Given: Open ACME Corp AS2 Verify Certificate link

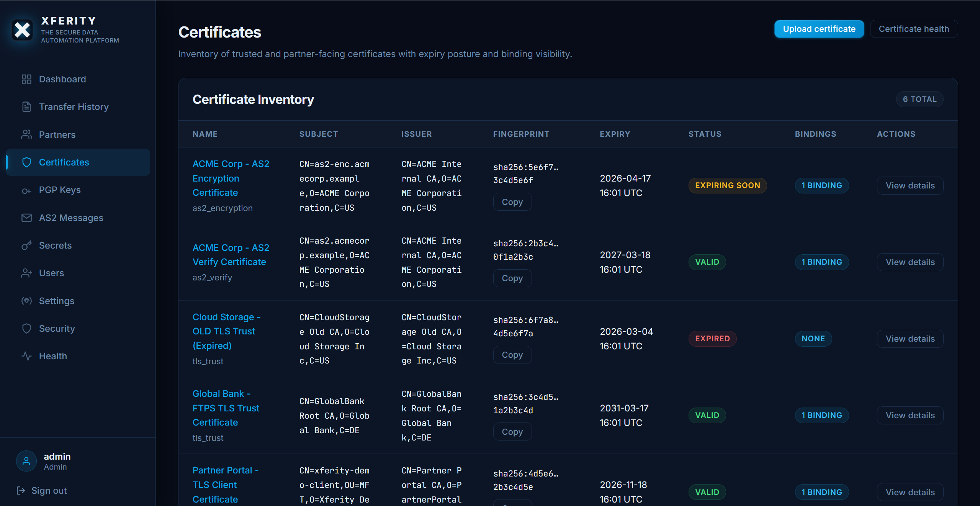Looking at the screenshot, I should point(231,255).
